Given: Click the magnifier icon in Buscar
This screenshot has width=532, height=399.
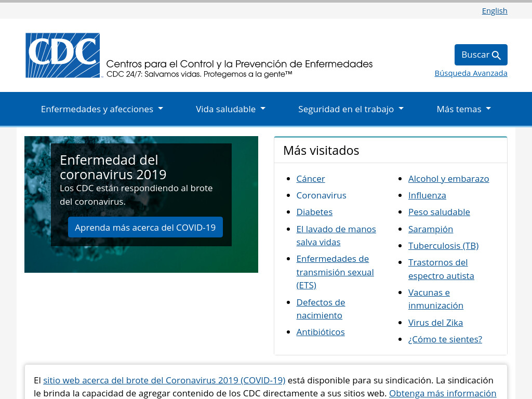Looking at the screenshot, I should (496, 55).
